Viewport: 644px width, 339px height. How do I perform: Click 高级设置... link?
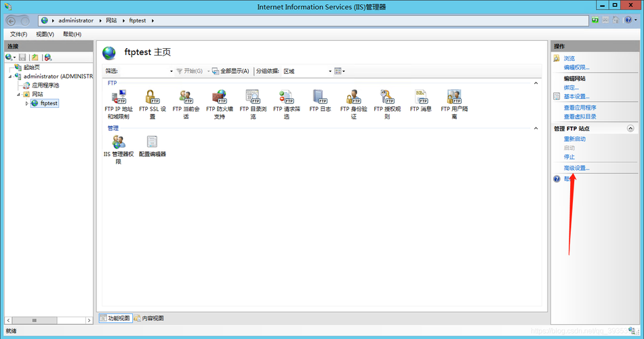tap(576, 168)
